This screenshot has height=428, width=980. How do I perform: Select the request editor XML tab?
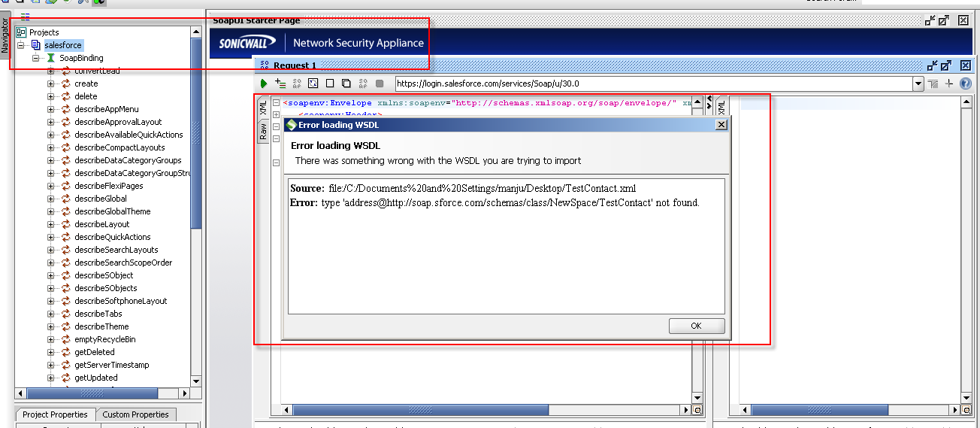point(263,108)
